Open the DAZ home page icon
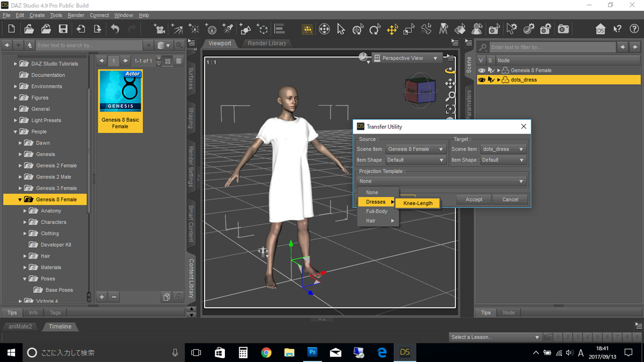Viewport: 644px width, 362px height. 601,29
